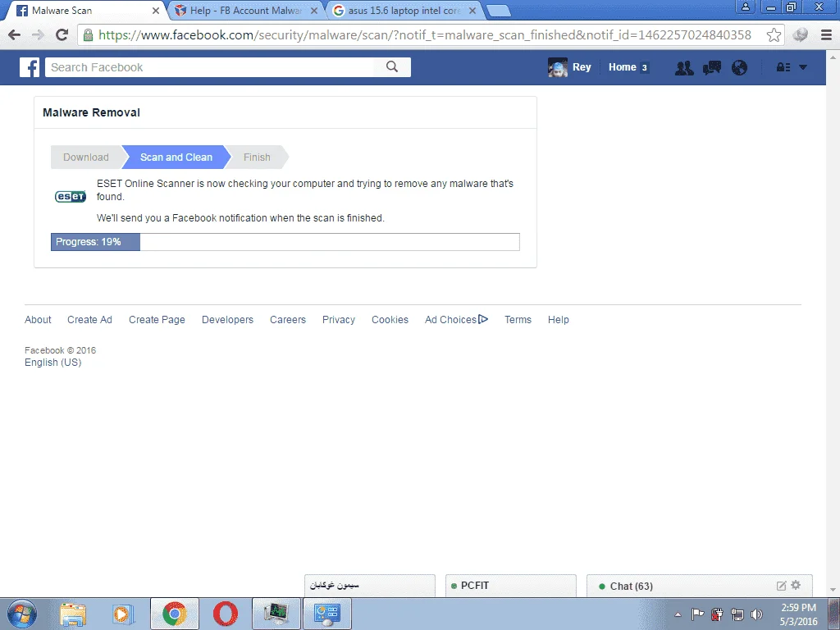
Task: Open the Create Ad link
Action: click(x=89, y=320)
